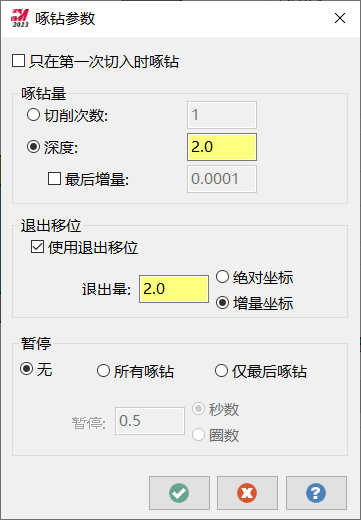Confirm with the green checkmark button

tap(179, 493)
